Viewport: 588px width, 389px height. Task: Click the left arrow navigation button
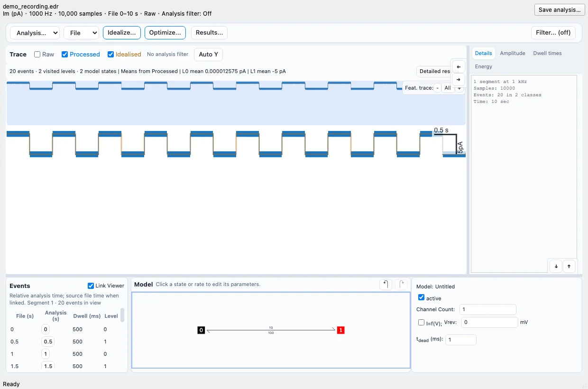459,67
